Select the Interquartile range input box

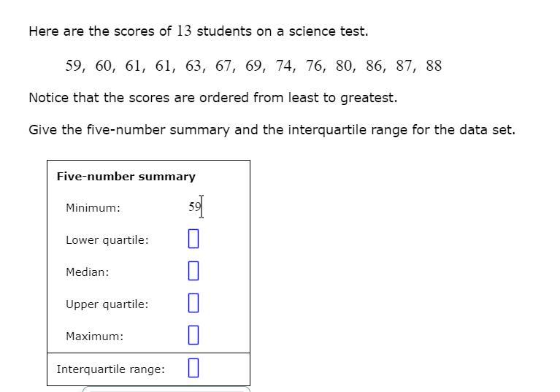193,369
